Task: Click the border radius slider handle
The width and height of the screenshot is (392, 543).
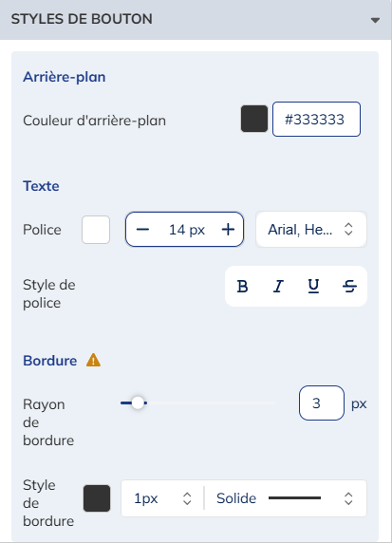Action: (138, 403)
